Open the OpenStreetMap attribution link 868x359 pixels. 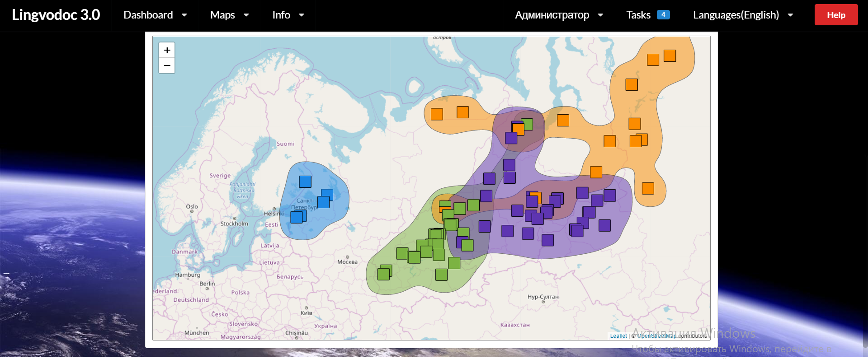pyautogui.click(x=656, y=336)
